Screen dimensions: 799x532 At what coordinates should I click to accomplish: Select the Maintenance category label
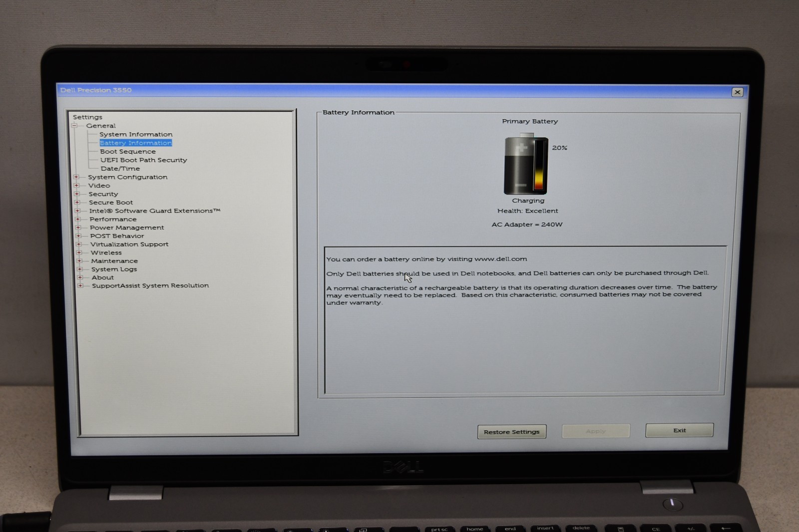(114, 261)
